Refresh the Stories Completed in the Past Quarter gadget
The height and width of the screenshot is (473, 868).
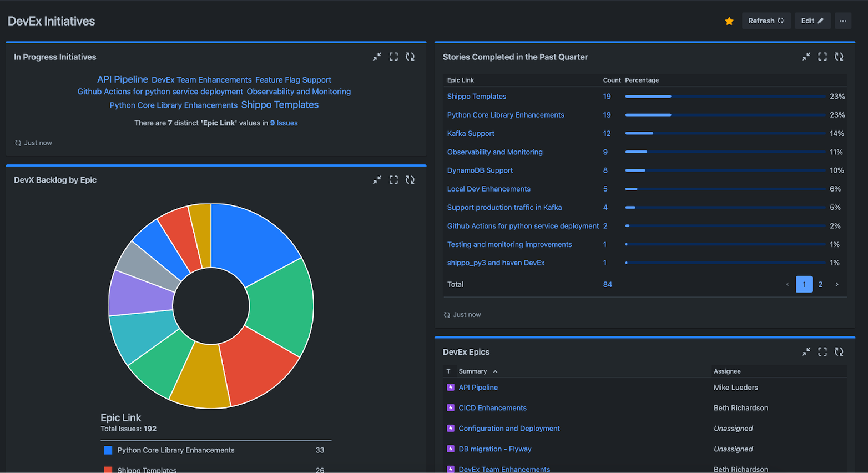pos(839,56)
